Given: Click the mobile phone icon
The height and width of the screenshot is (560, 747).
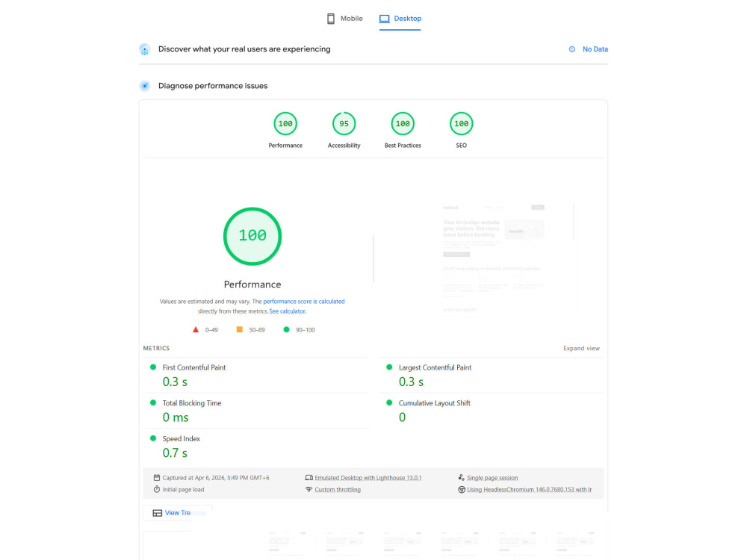Looking at the screenshot, I should point(331,19).
